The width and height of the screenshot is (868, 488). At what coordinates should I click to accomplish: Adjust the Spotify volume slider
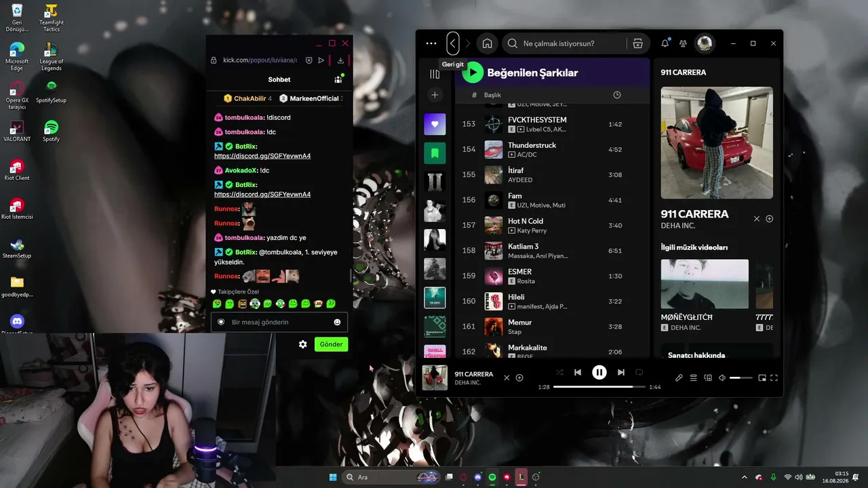point(741,378)
